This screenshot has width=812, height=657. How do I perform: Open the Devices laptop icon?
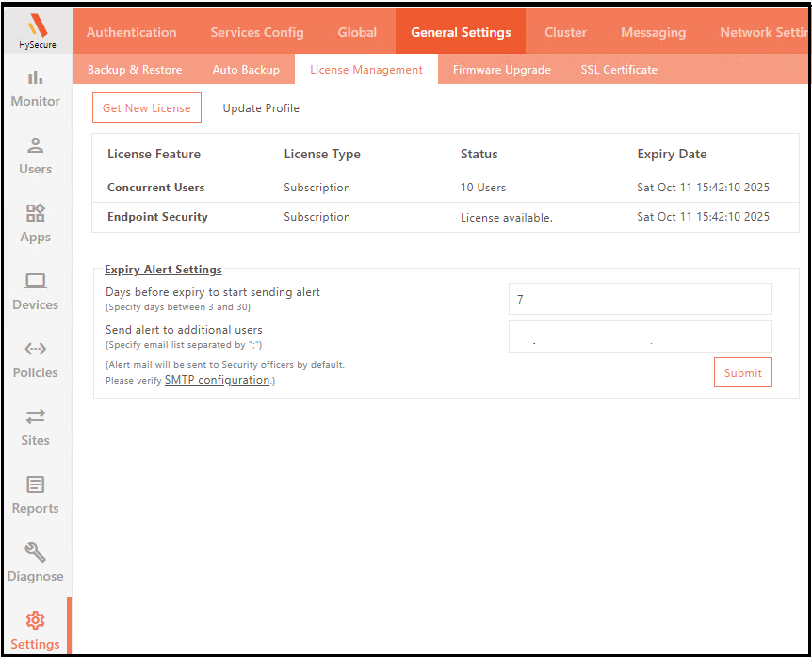point(35,281)
